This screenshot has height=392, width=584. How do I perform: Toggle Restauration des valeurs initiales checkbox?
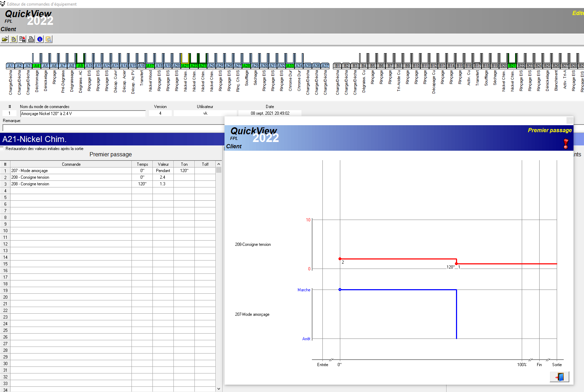click(x=2, y=149)
